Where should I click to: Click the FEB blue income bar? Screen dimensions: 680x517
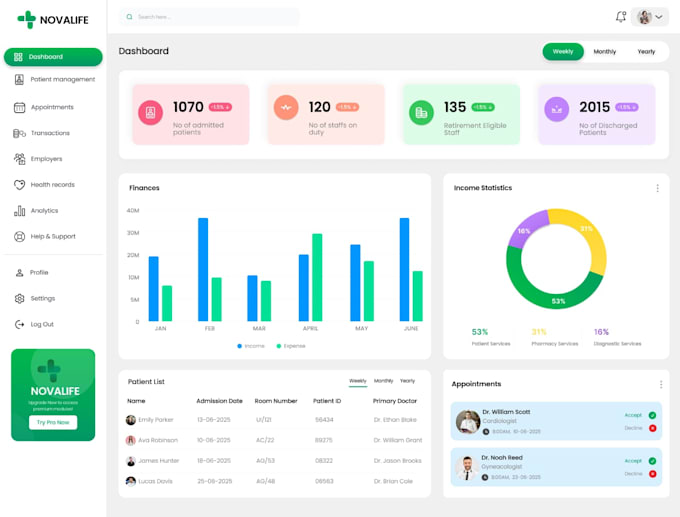(x=203, y=269)
